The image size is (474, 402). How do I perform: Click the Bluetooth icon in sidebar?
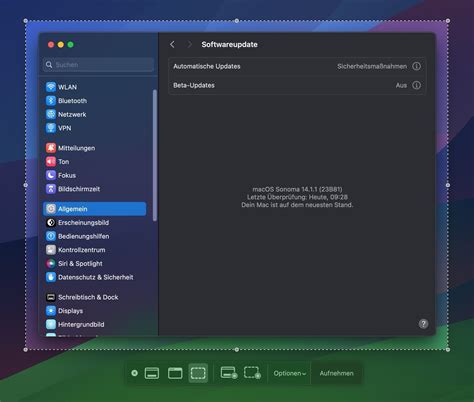click(51, 101)
